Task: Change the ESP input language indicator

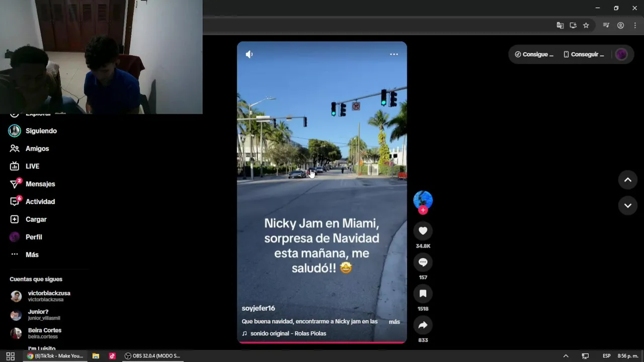Action: point(607,356)
